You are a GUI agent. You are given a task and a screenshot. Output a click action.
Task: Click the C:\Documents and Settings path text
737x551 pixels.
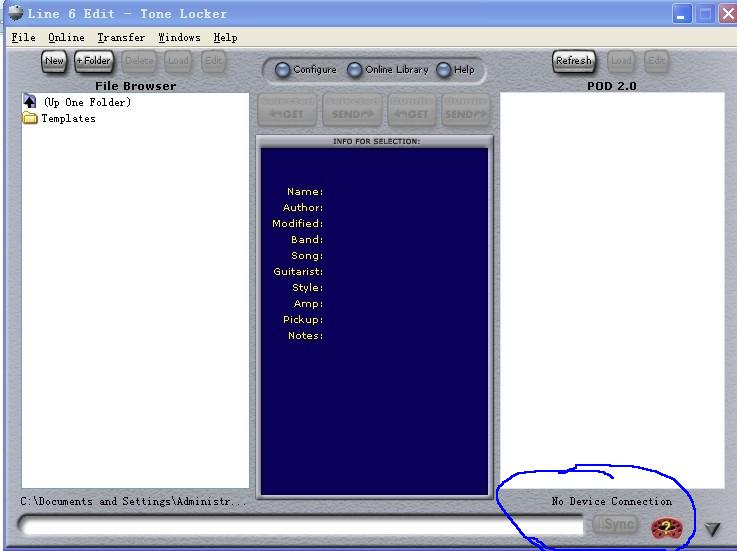[133, 501]
